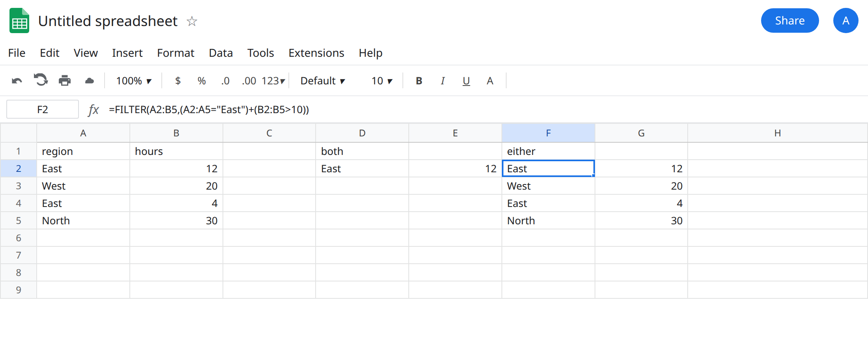Select cell D2 'East'
868x339 pixels.
coord(362,169)
